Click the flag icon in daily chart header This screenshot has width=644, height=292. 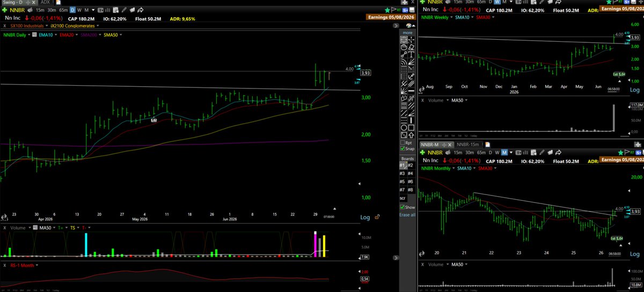pyautogui.click(x=393, y=10)
